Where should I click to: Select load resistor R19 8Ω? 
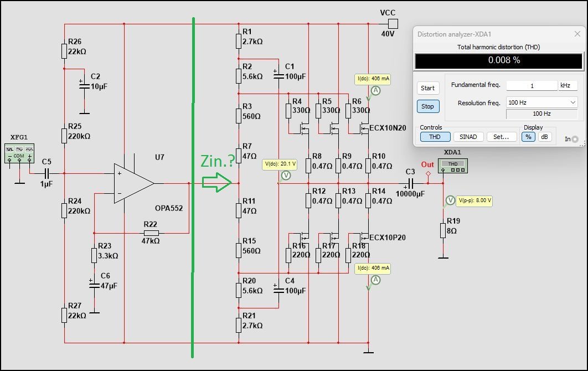pos(443,231)
